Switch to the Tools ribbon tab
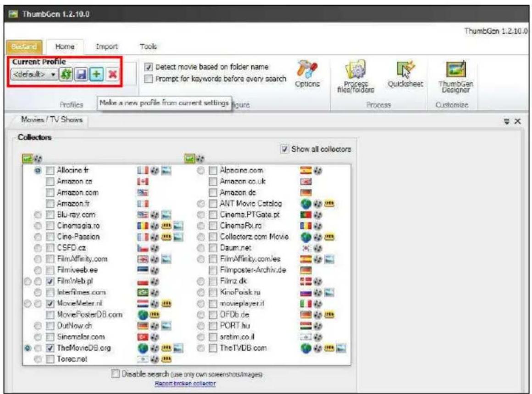Viewport: 532px width, 394px height. coord(148,46)
